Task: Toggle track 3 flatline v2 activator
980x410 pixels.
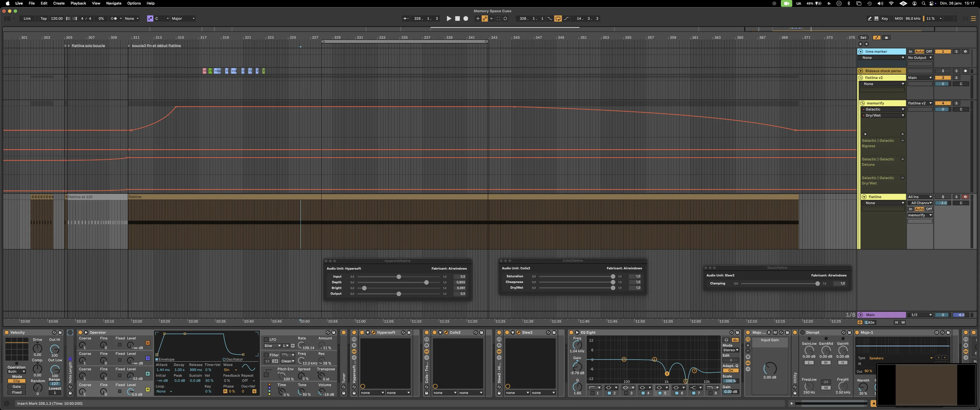Action: tap(943, 78)
